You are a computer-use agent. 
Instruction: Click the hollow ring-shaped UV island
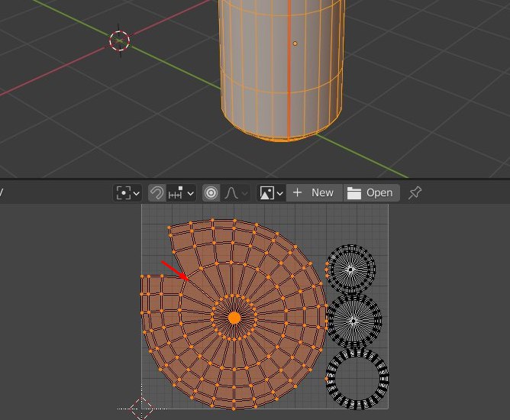point(357,379)
